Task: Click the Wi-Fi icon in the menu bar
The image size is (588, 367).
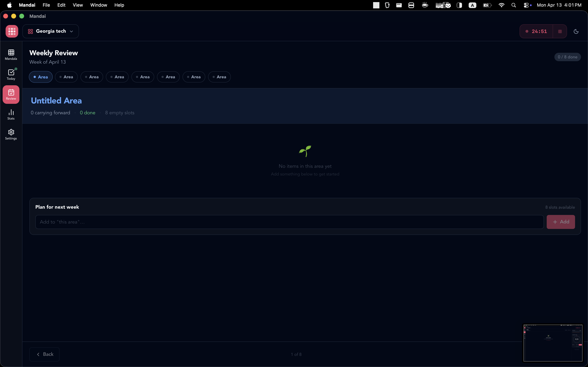Action: pyautogui.click(x=502, y=5)
